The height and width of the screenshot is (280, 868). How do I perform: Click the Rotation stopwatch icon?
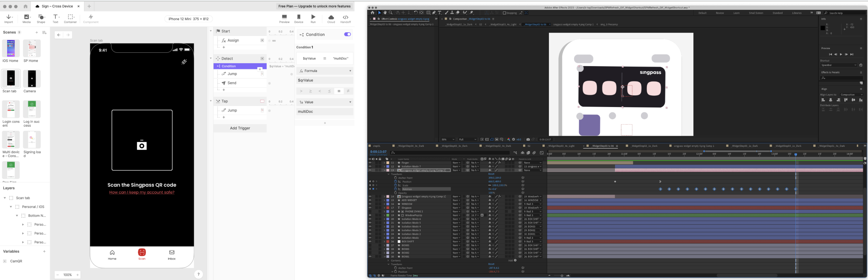point(396,189)
